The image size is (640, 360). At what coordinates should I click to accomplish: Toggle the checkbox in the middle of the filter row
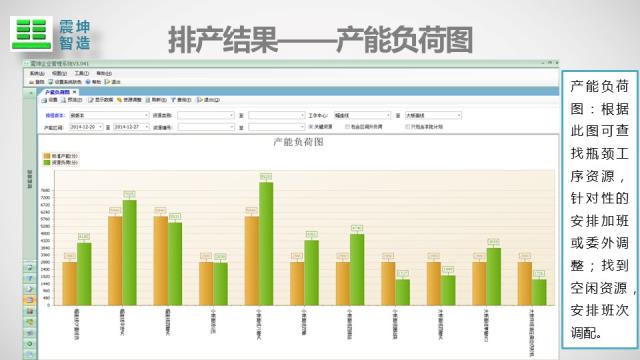[347, 127]
